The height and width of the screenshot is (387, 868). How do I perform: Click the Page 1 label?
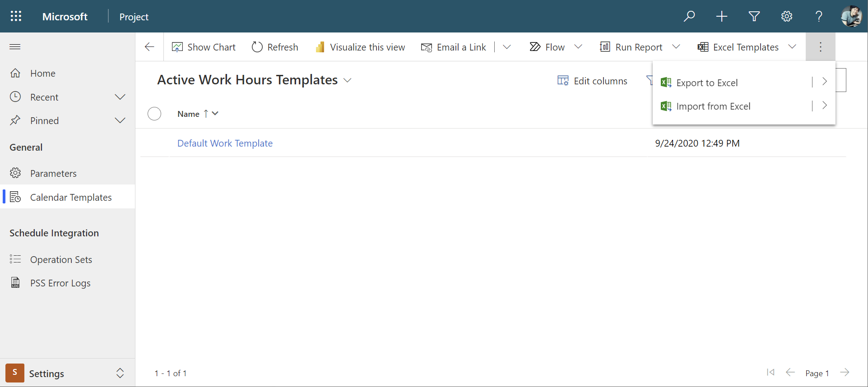point(817,373)
